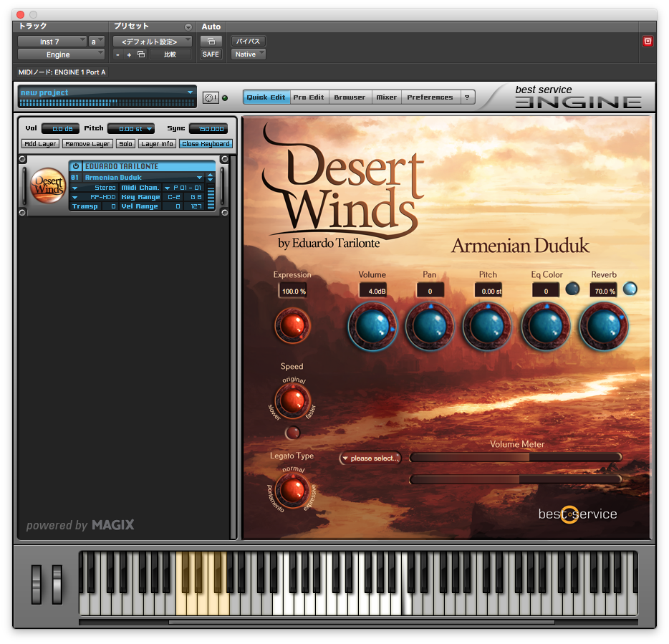Toggle the バイパス bypass button
Image resolution: width=669 pixels, height=644 pixels.
point(249,42)
